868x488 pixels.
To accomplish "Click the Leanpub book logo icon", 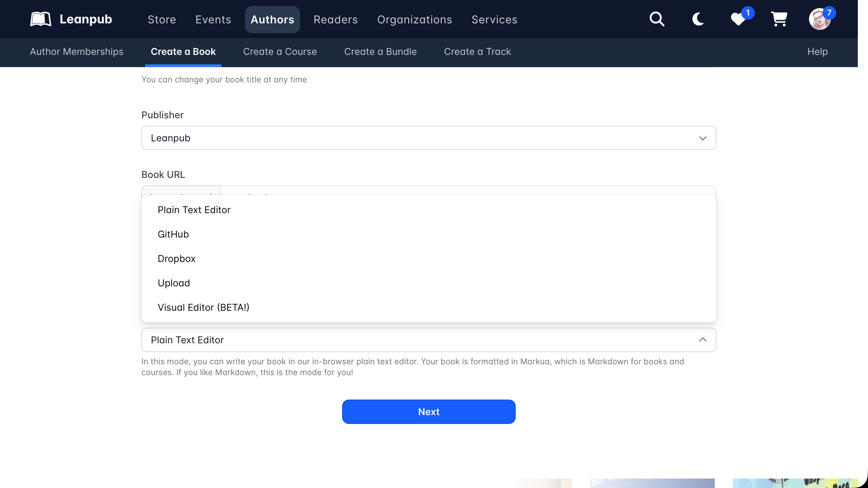I will [41, 19].
